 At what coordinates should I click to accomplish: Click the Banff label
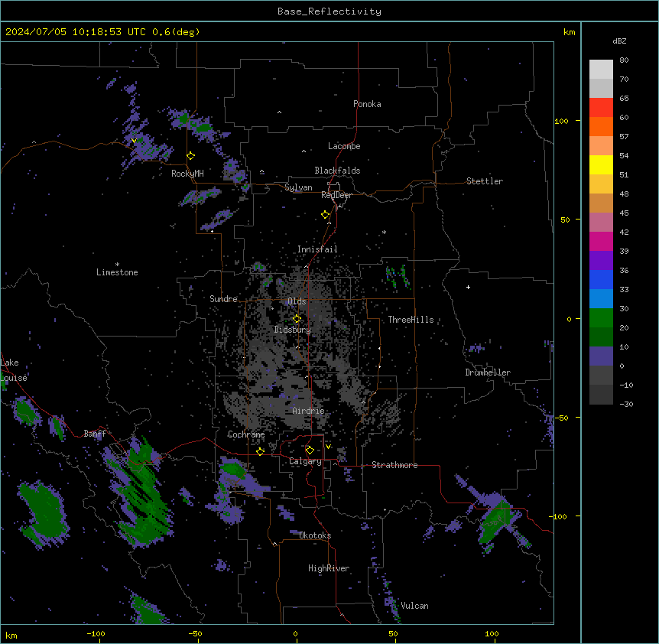tap(95, 434)
